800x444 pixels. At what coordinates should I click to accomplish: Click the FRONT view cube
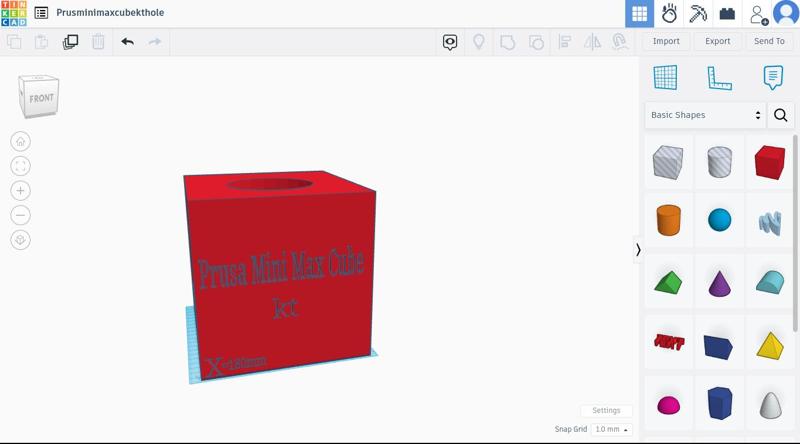click(39, 96)
